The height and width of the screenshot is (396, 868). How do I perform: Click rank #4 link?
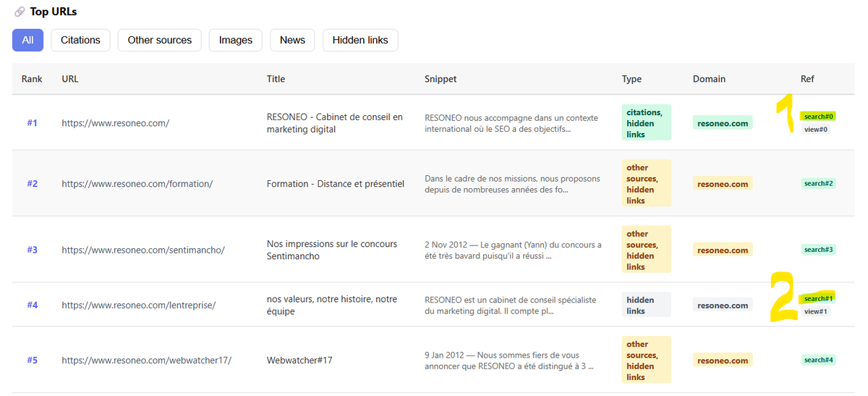click(x=32, y=306)
